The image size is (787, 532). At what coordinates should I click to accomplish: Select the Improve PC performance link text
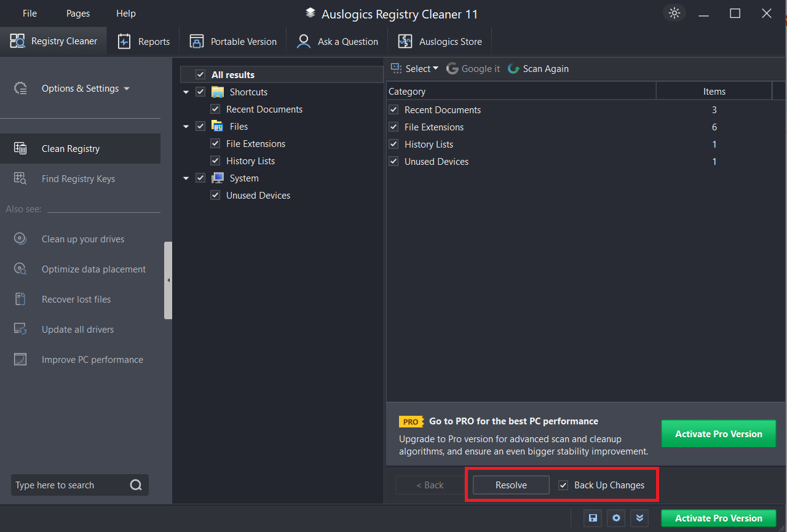pos(92,359)
